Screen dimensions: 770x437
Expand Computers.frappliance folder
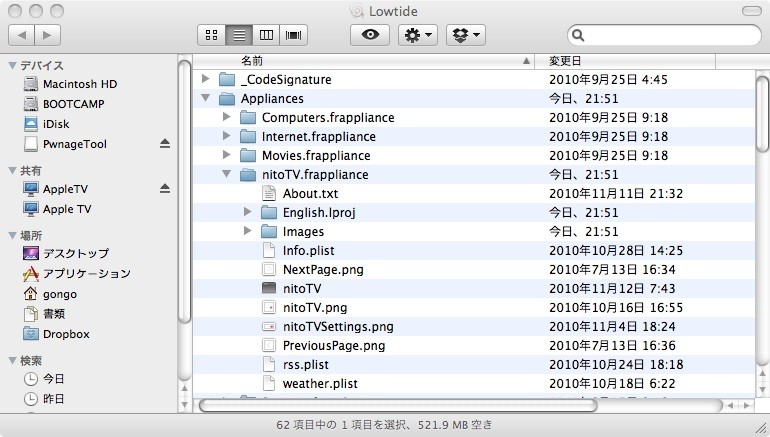(x=226, y=117)
